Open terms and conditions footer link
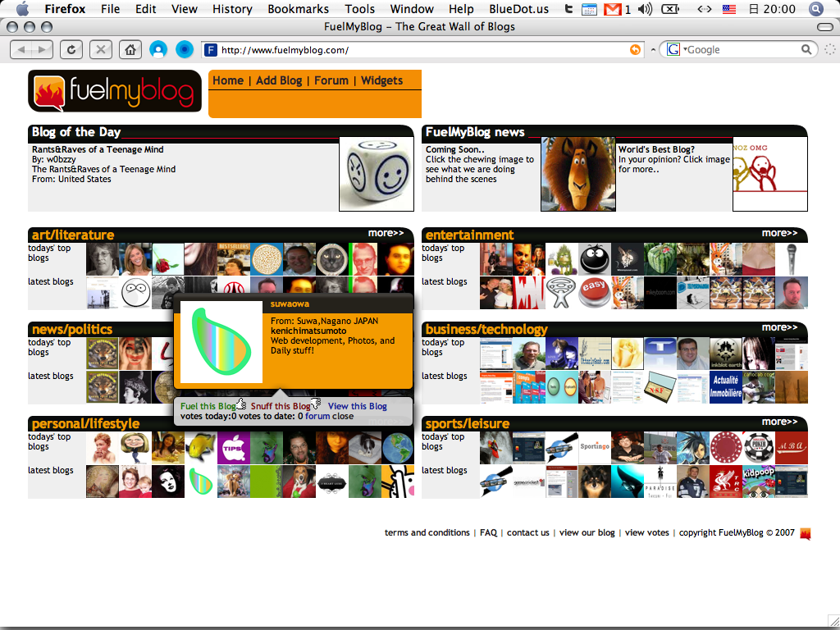 [427, 532]
